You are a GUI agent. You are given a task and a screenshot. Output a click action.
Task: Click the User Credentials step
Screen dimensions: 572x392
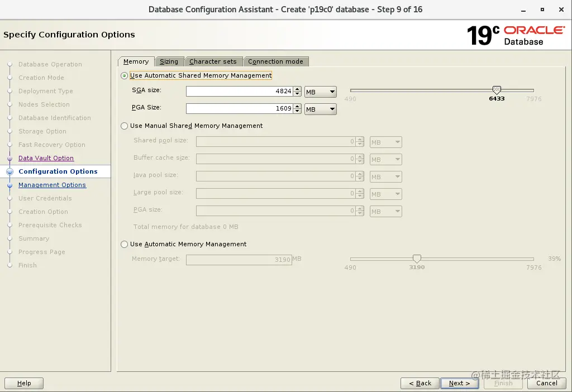click(x=45, y=198)
